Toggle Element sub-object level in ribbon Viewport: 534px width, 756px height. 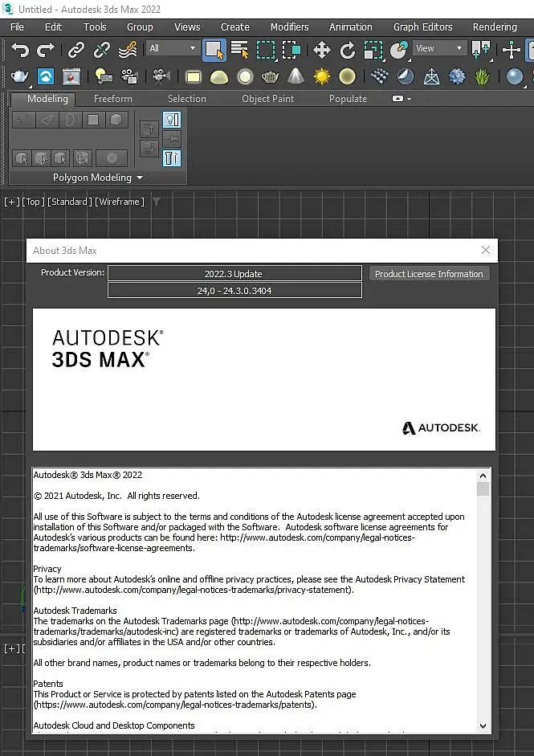(116, 120)
